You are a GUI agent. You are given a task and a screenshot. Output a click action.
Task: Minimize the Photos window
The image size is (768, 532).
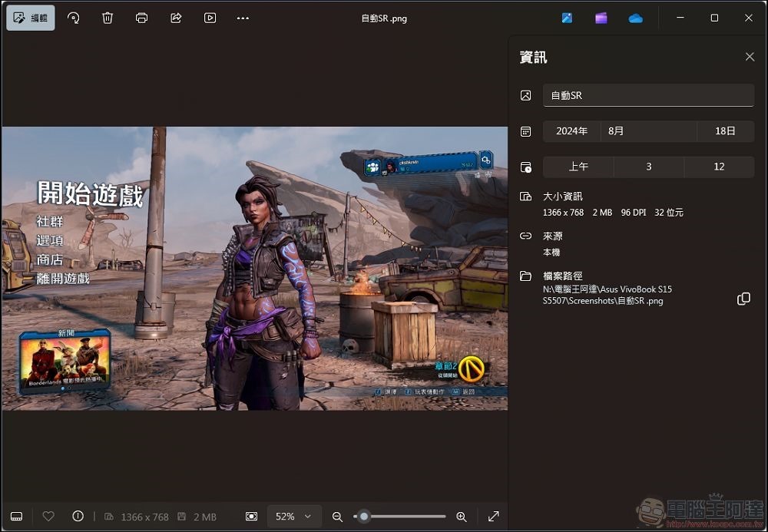coord(680,18)
